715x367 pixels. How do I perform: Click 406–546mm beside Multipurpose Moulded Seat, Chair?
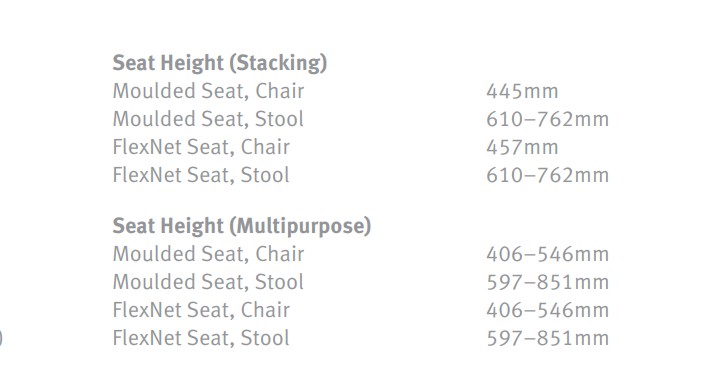[548, 255]
